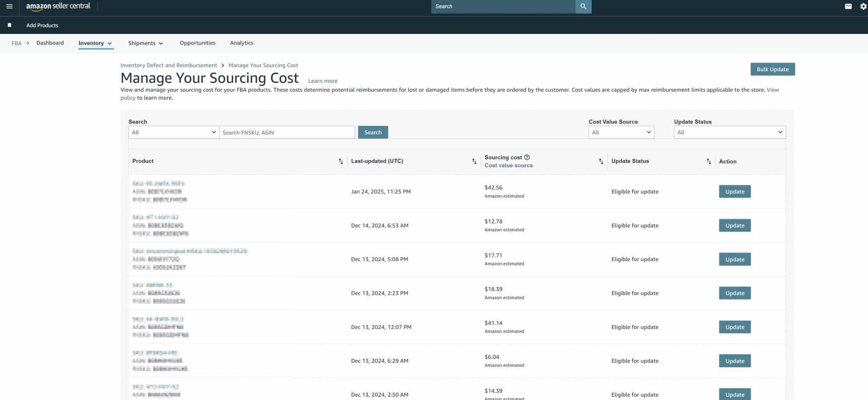Viewport: 868px width, 400px height.
Task: Click the FBA breadcrumb item
Action: click(x=17, y=43)
